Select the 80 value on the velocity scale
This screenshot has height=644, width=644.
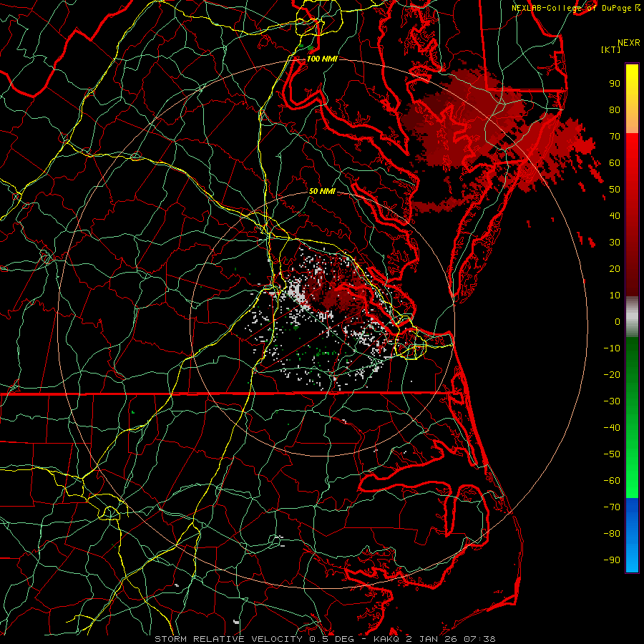click(x=615, y=110)
